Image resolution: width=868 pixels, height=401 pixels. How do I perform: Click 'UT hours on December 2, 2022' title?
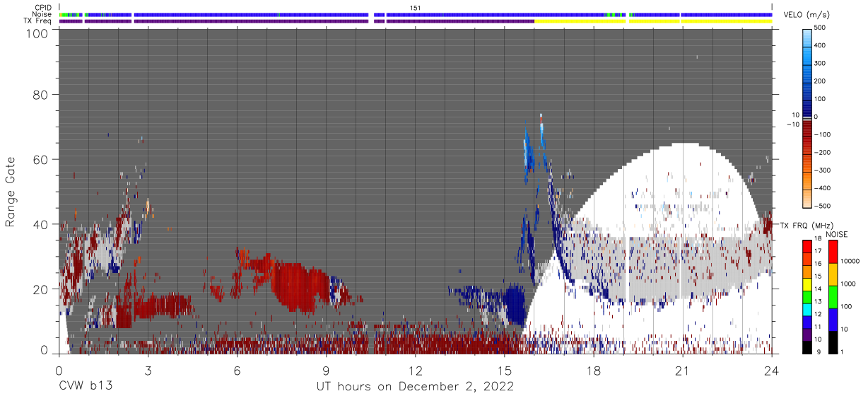click(x=416, y=387)
